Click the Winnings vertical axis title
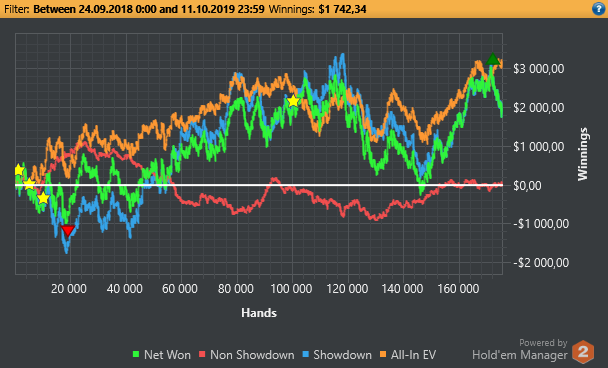This screenshot has height=368, width=608. pos(583,154)
